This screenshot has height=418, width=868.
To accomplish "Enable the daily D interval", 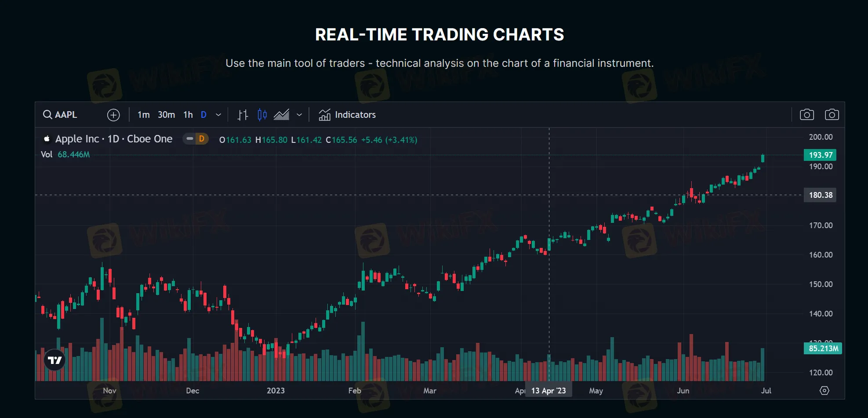I will point(203,115).
